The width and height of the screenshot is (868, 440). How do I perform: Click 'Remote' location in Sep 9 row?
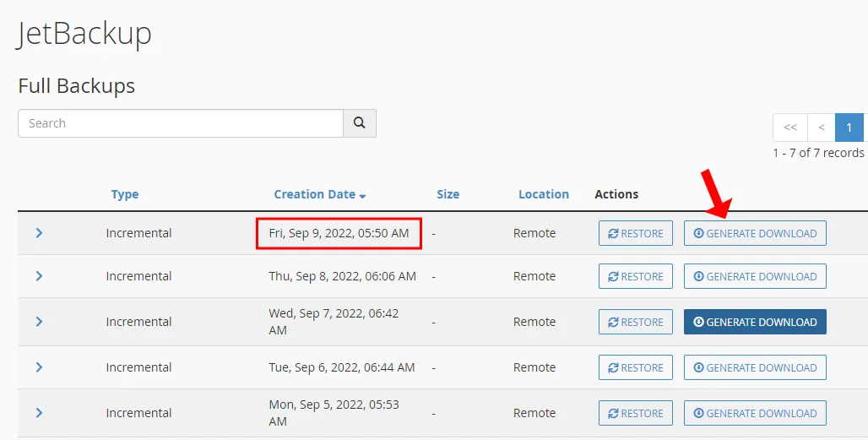[534, 233]
